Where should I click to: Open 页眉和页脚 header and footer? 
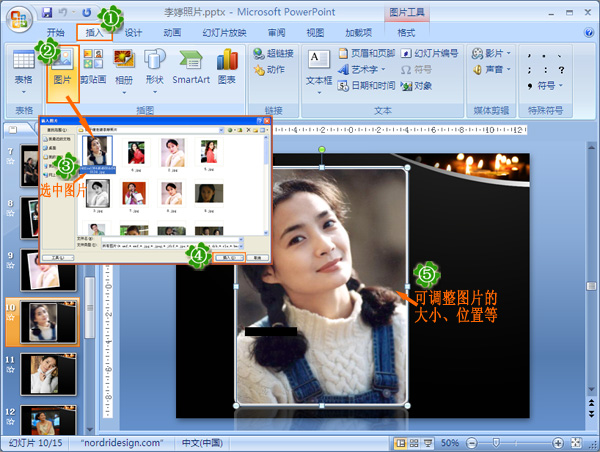pos(366,53)
